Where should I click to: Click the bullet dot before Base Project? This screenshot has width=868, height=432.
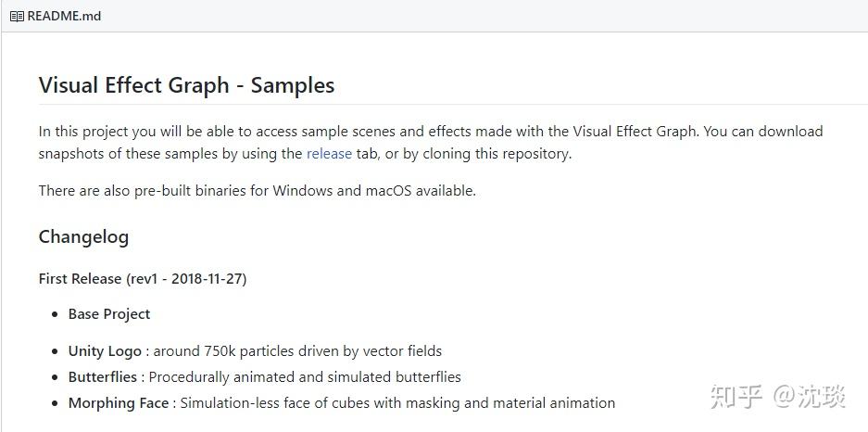56,315
